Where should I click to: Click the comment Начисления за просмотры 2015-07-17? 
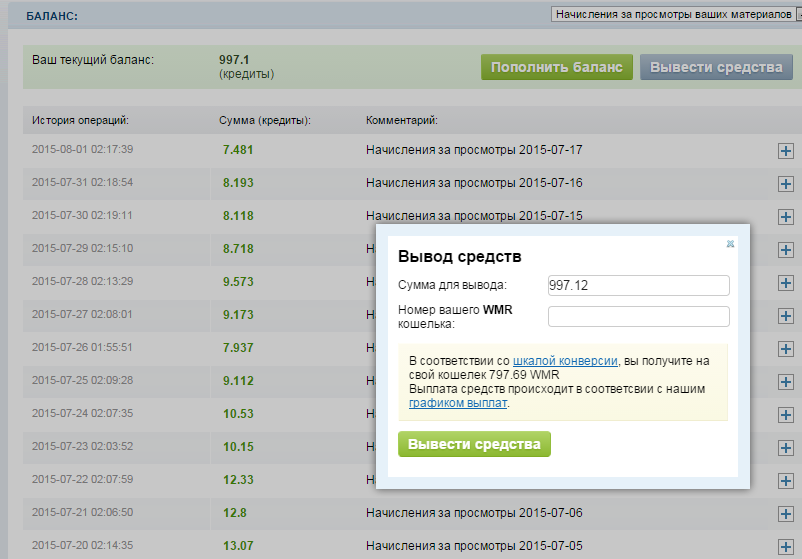[x=474, y=150]
